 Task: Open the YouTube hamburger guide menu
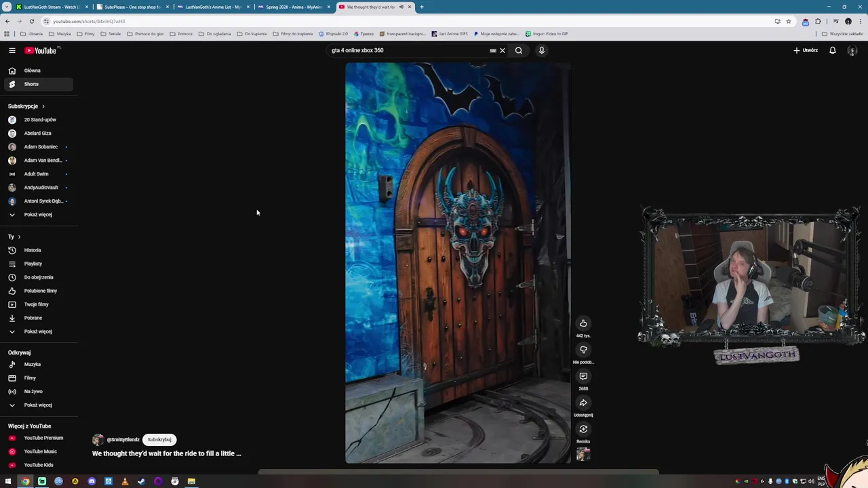coord(12,50)
